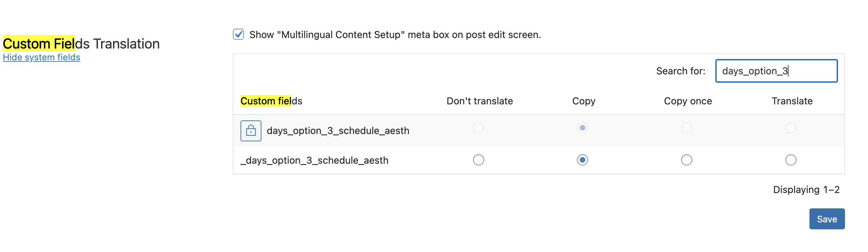868x252 pixels.
Task: Click the Custom fields column header
Action: pos(271,101)
